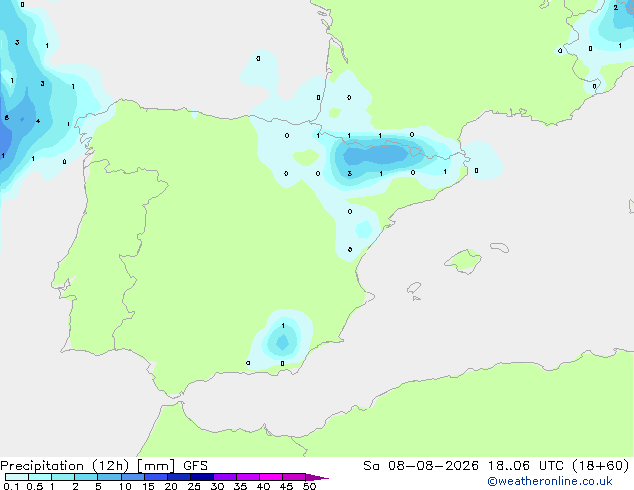The image size is (634, 490).
Task: Select the 0.1–0.5 mm legend color swatch
Action: pos(17,477)
